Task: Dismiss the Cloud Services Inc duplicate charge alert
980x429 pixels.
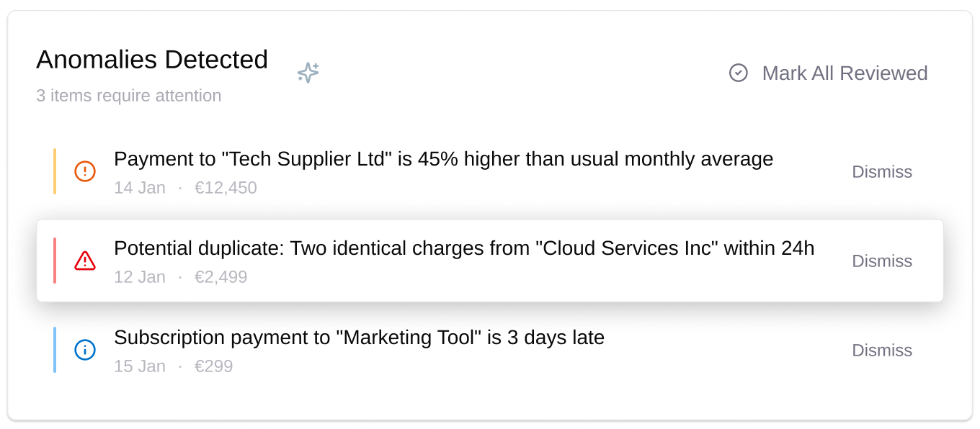Action: 882,261
